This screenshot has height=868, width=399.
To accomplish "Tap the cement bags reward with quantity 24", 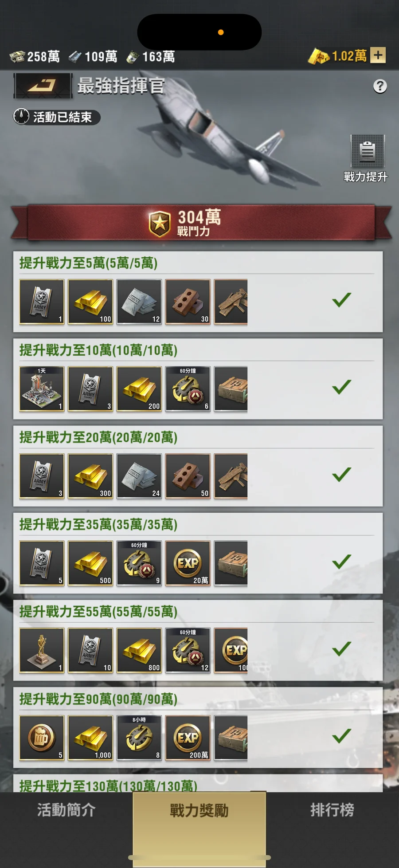I will pyautogui.click(x=139, y=476).
